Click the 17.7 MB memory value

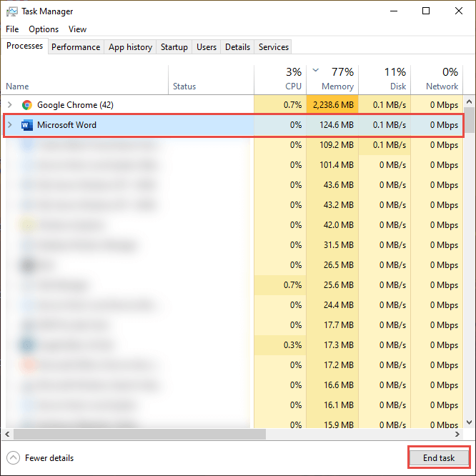tap(339, 325)
